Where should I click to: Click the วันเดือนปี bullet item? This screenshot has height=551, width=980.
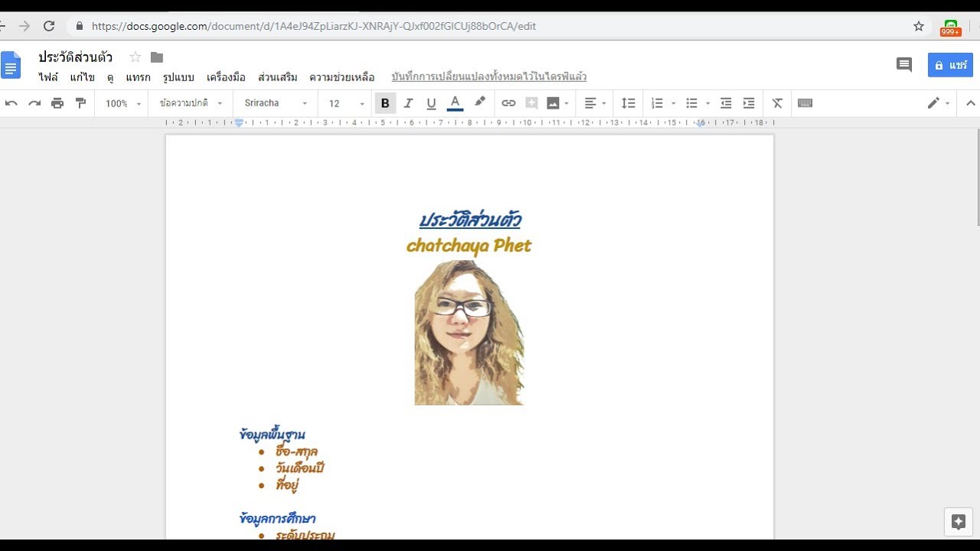coord(300,468)
